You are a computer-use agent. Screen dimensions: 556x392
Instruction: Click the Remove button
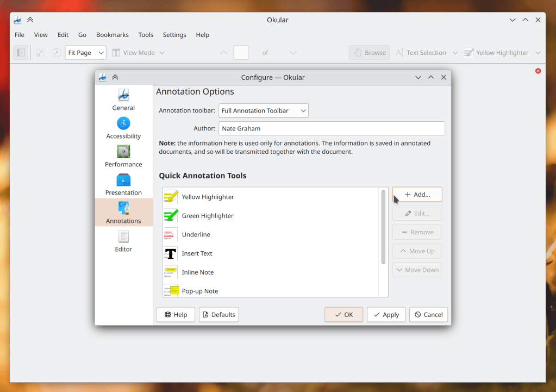point(417,232)
